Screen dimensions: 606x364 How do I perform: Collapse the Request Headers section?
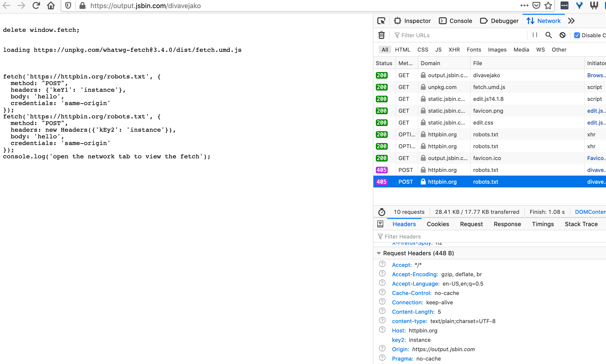point(379,253)
